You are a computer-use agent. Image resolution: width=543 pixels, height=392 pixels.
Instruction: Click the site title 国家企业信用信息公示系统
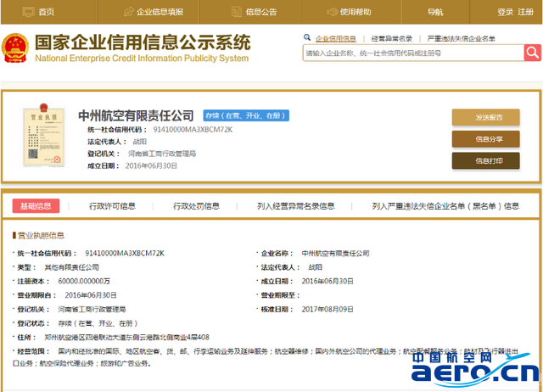pyautogui.click(x=143, y=42)
